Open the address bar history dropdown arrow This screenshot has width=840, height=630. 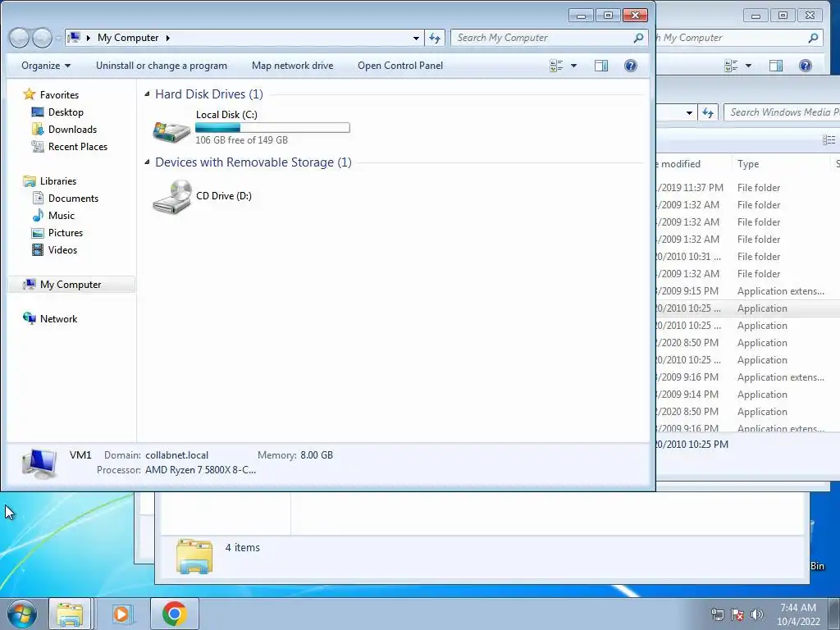(x=416, y=39)
